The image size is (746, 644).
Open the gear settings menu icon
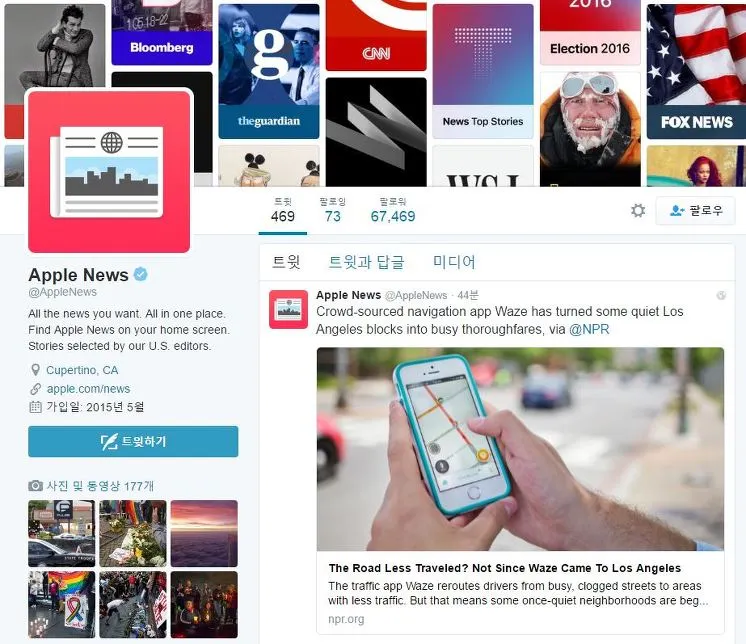(x=638, y=210)
